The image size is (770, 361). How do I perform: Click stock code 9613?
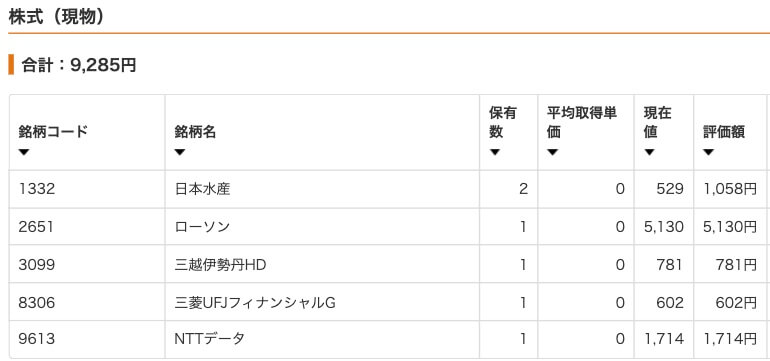pos(37,339)
